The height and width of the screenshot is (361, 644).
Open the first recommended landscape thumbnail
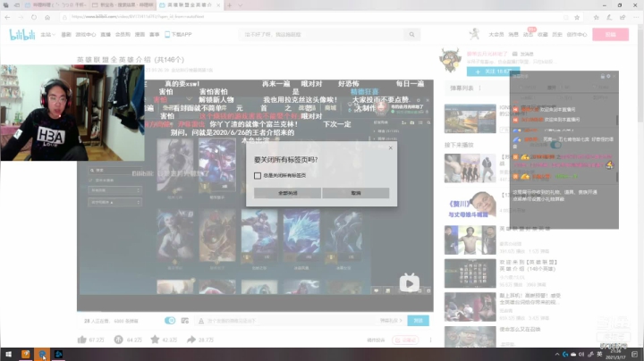click(470, 119)
